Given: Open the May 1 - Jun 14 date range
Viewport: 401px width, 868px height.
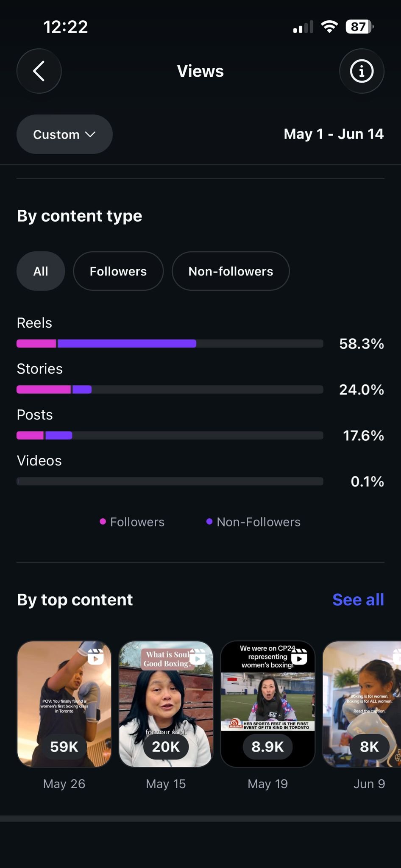Looking at the screenshot, I should click(334, 134).
